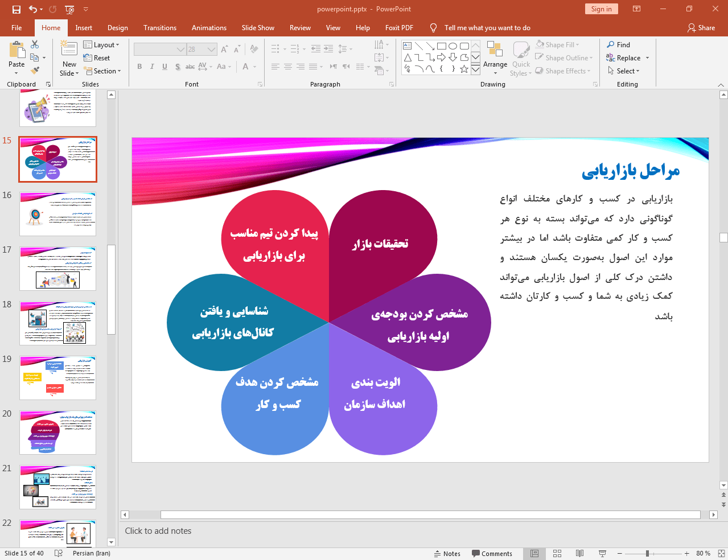Open the text direction options

382,45
